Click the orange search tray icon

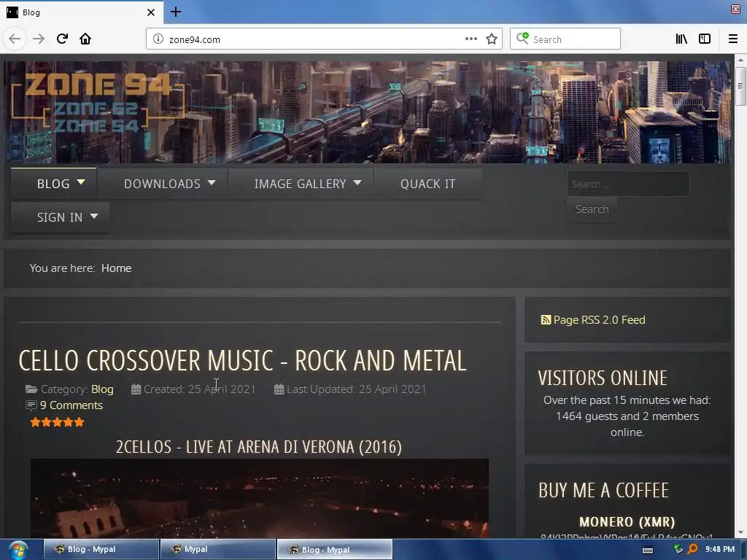692,549
